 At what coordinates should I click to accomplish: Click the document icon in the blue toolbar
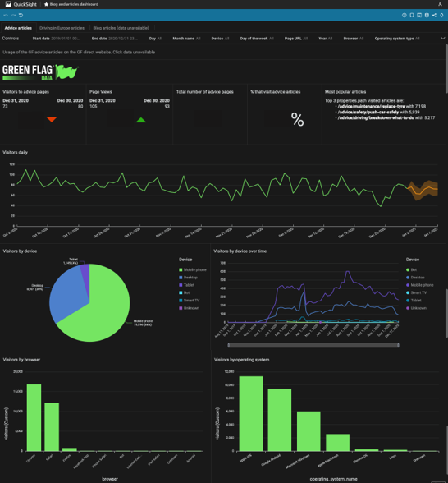427,15
